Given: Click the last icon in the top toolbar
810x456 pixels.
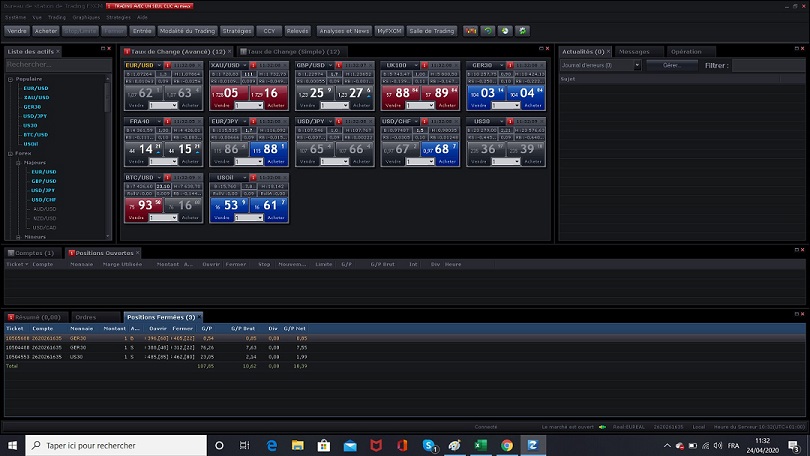Looking at the screenshot, I should (522, 31).
